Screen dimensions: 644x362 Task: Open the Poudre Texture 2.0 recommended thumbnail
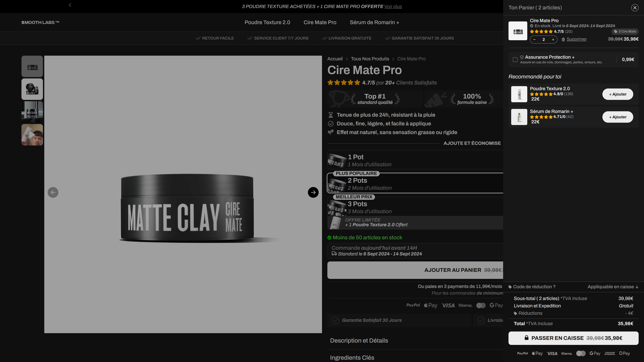[x=519, y=94]
